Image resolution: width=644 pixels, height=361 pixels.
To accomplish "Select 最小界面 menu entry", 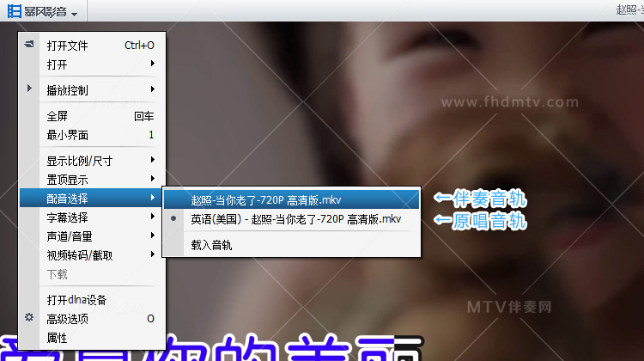I will 93,135.
